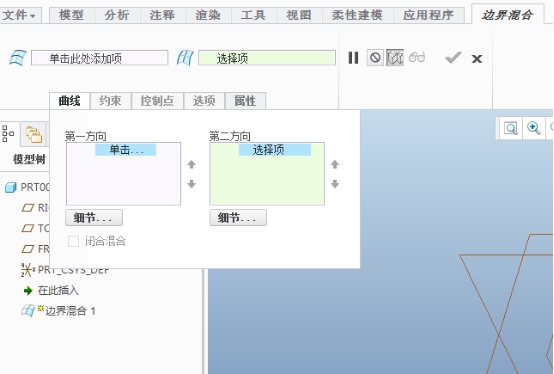Open the 文件 menu
Viewport: 554px width, 374px height.
click(x=20, y=15)
